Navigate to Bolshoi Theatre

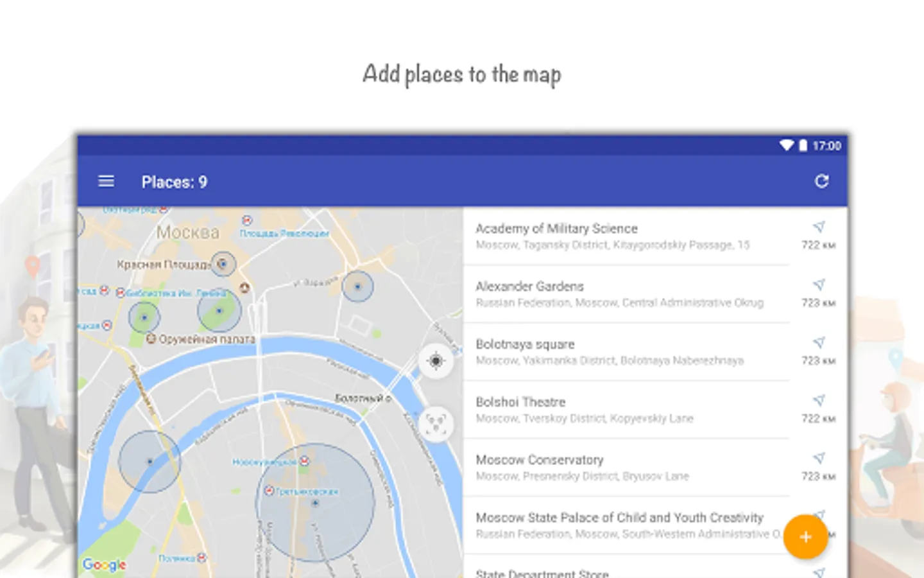[819, 400]
